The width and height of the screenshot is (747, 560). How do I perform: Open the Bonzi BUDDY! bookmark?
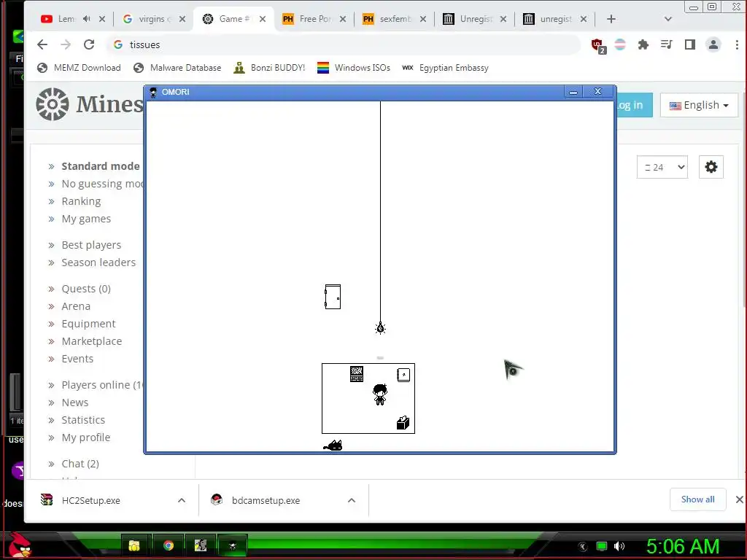(x=269, y=68)
